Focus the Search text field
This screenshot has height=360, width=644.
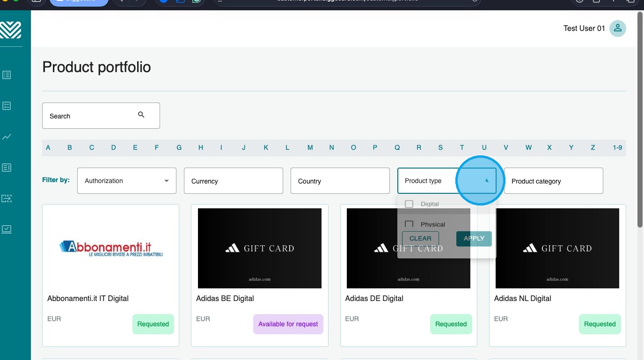tap(101, 116)
